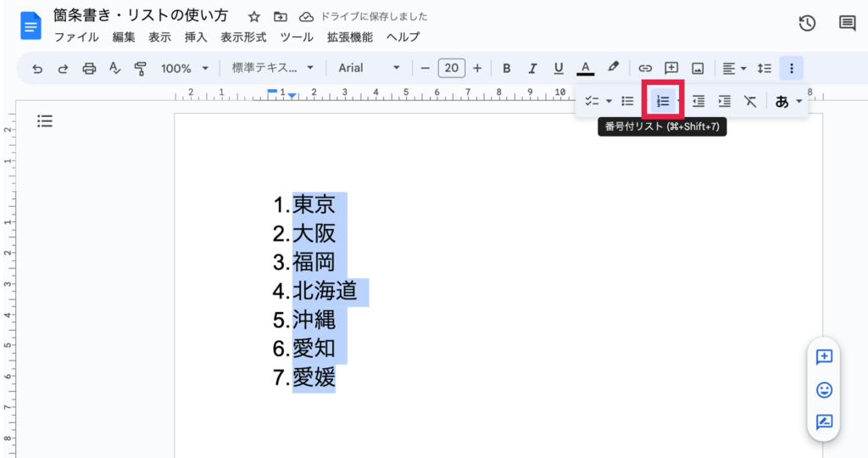Expand the 標準テキスト style dropdown
The image size is (868, 458).
pyautogui.click(x=272, y=69)
